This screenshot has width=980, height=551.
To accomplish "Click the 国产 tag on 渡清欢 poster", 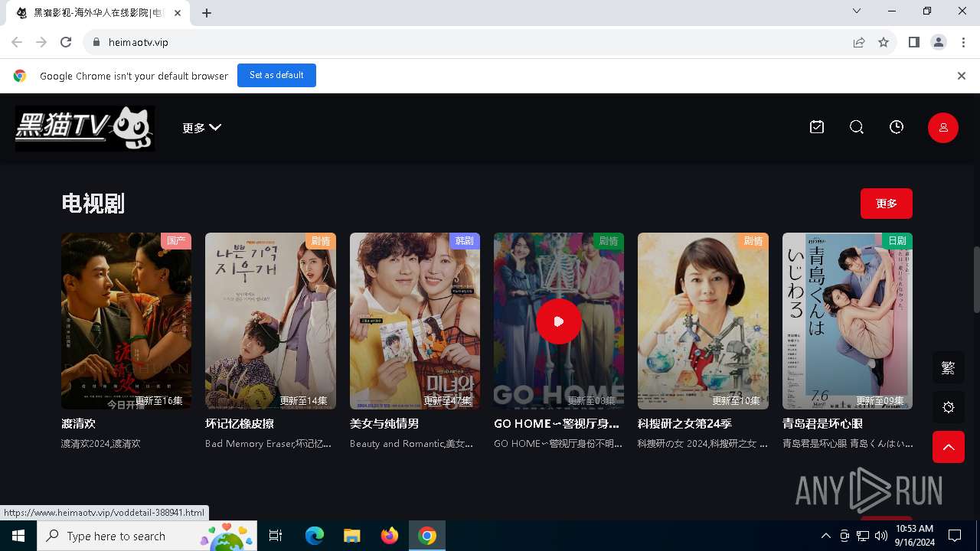I will coord(176,241).
